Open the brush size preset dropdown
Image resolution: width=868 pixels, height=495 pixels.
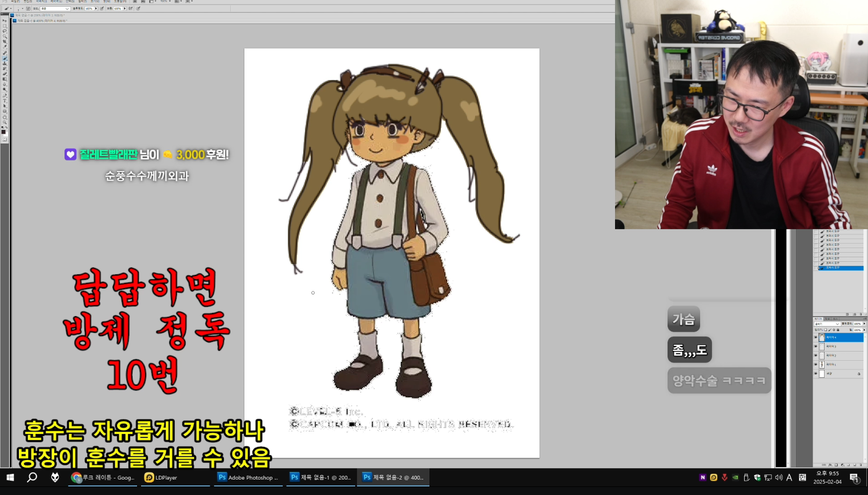pos(23,9)
